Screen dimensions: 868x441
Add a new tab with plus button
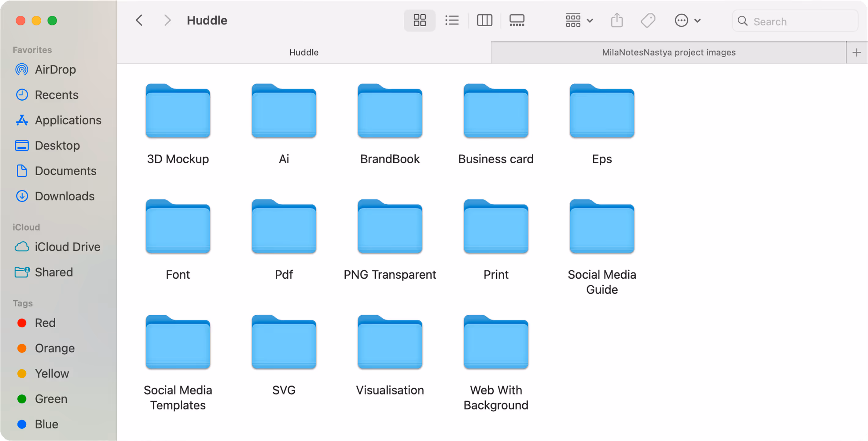pos(856,52)
